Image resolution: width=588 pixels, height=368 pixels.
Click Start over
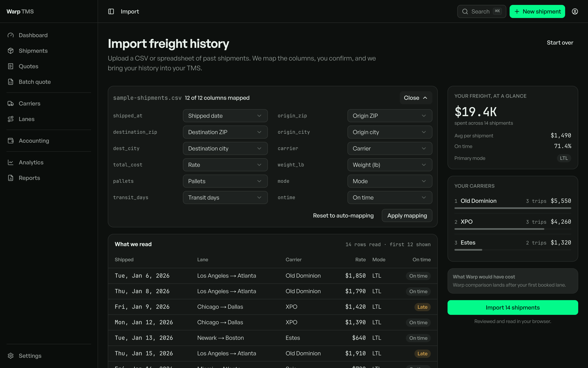[x=560, y=43]
